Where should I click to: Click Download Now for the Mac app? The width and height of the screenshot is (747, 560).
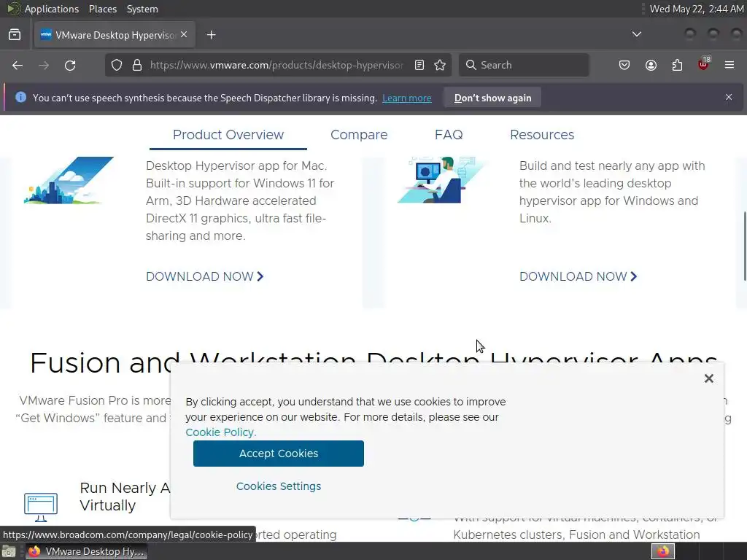(205, 276)
